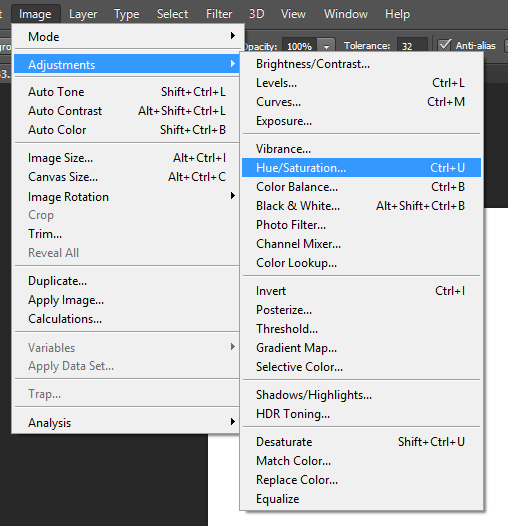Expand the Analysis submenu
The height and width of the screenshot is (526, 508).
[x=126, y=423]
